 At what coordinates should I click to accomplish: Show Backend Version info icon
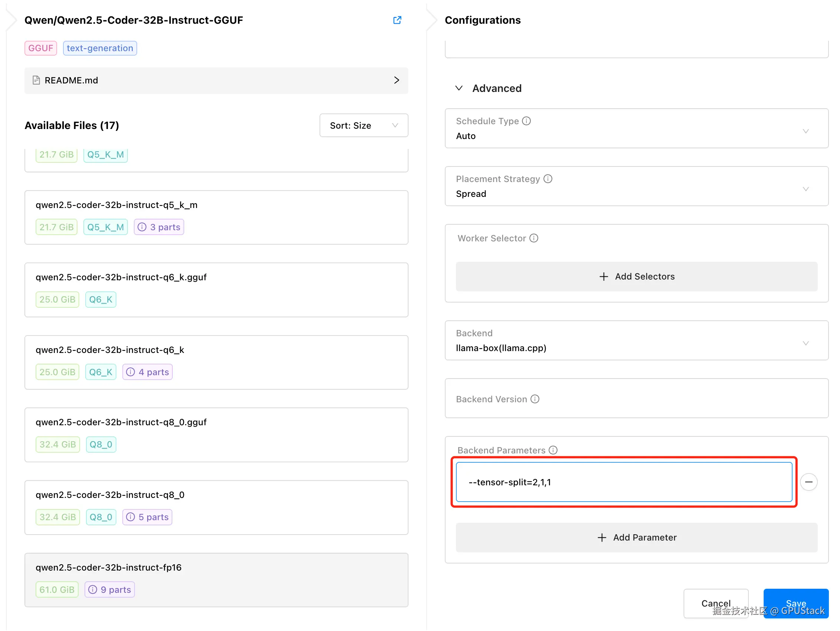pos(535,399)
